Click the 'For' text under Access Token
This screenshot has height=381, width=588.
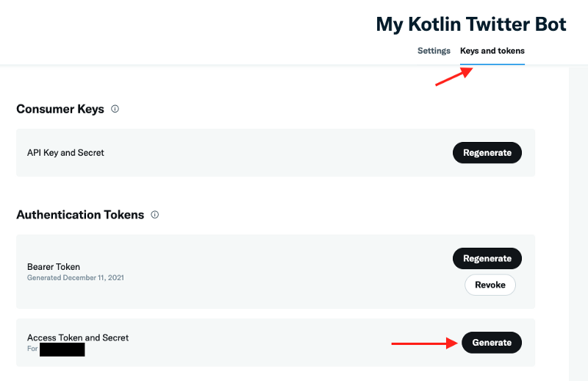tap(32, 349)
